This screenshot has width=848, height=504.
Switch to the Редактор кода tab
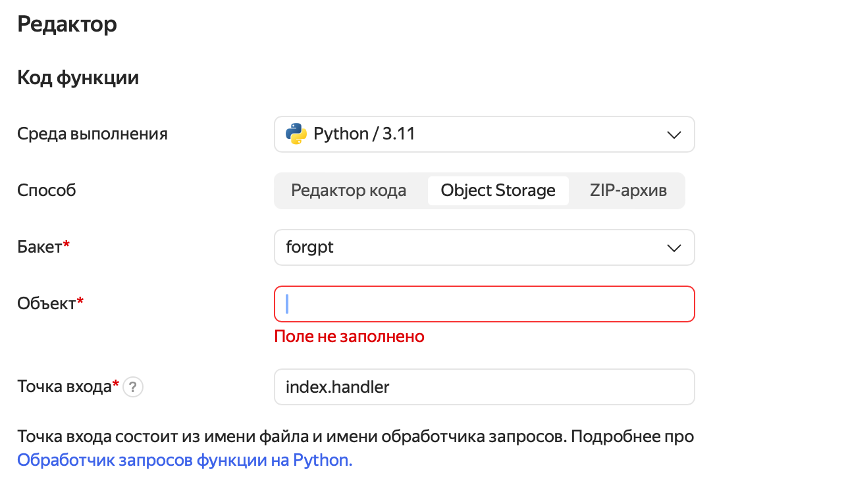coord(349,191)
